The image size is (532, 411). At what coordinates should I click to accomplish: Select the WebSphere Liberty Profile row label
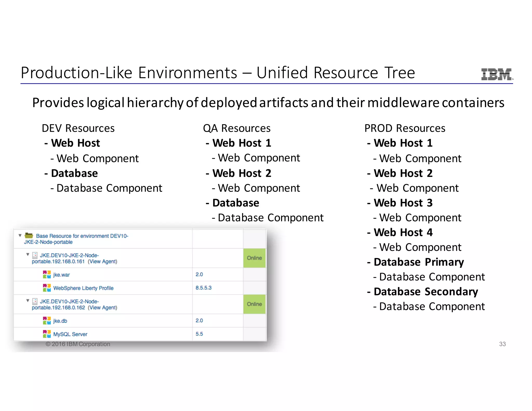point(83,288)
